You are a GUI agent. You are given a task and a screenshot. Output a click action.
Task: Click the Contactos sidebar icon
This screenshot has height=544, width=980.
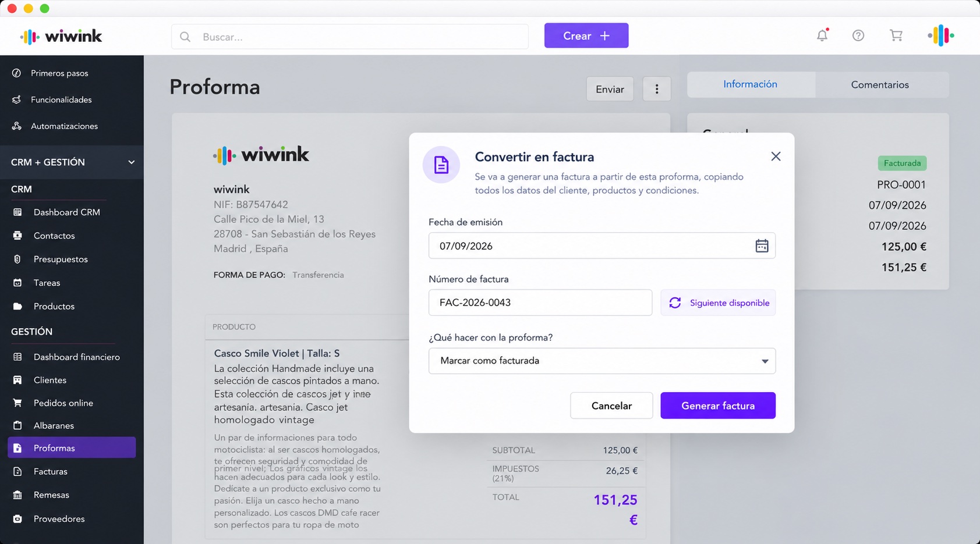[x=17, y=236]
